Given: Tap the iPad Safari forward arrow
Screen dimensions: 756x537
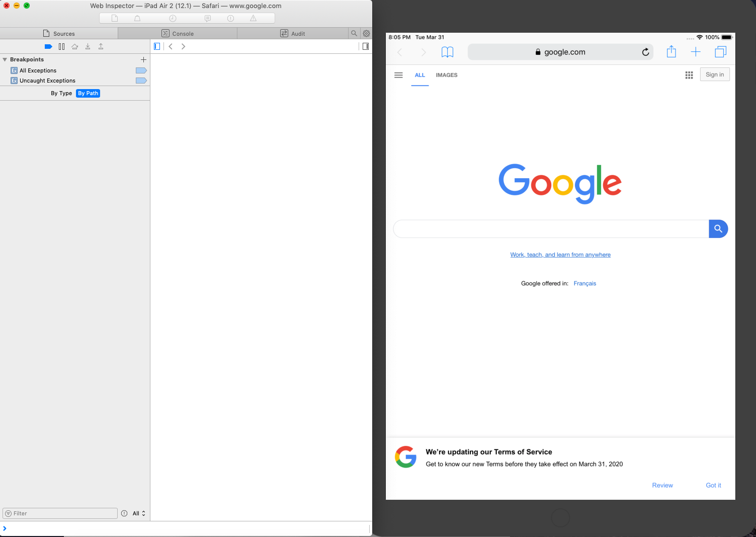Looking at the screenshot, I should 424,52.
